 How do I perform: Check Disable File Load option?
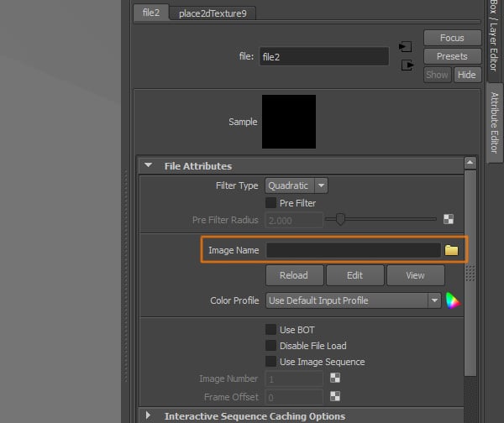270,346
